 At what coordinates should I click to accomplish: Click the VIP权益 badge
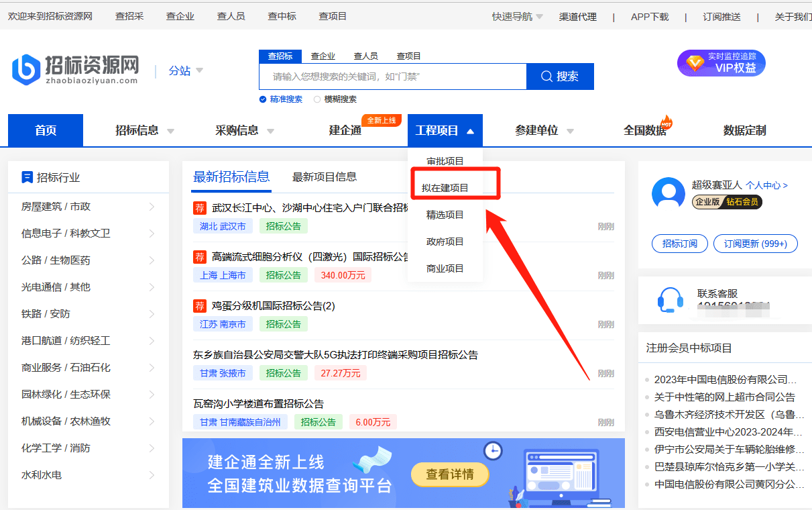click(721, 63)
